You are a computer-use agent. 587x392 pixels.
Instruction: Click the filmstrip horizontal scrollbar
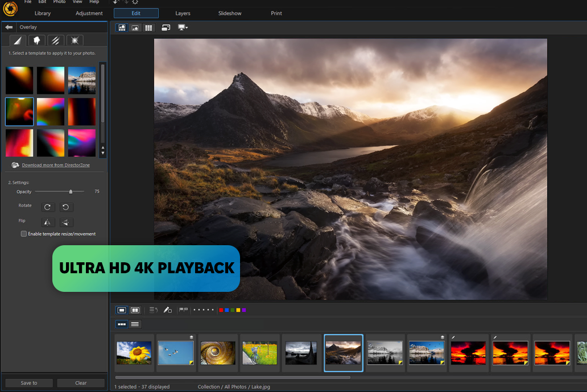[233, 377]
